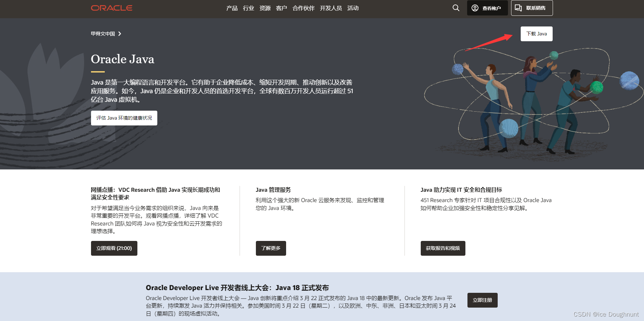Click the 立即注册 button

tap(482, 300)
